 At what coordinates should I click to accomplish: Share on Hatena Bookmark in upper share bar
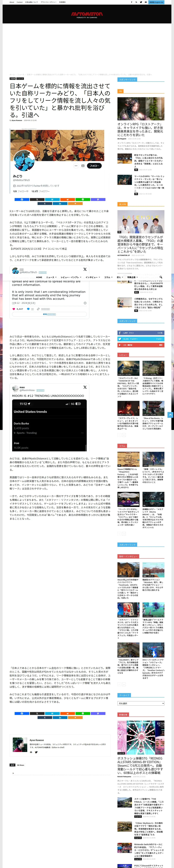tap(52, 199)
